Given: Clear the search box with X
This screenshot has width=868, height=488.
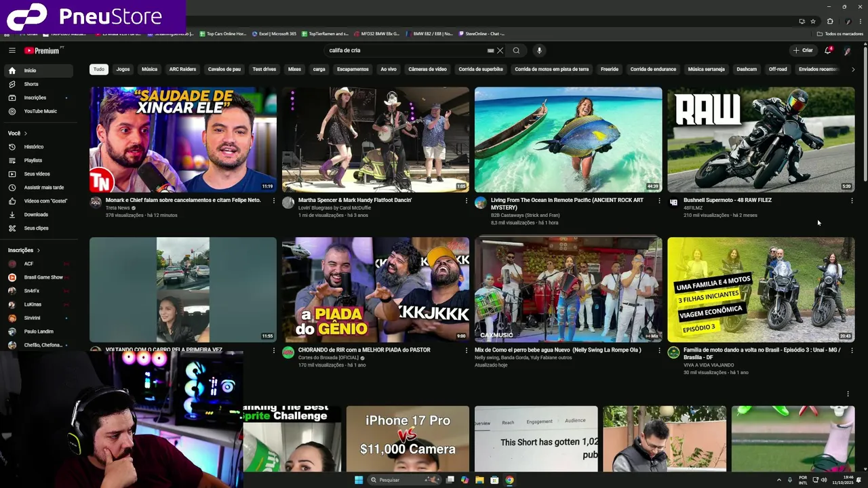Looking at the screenshot, I should (500, 50).
